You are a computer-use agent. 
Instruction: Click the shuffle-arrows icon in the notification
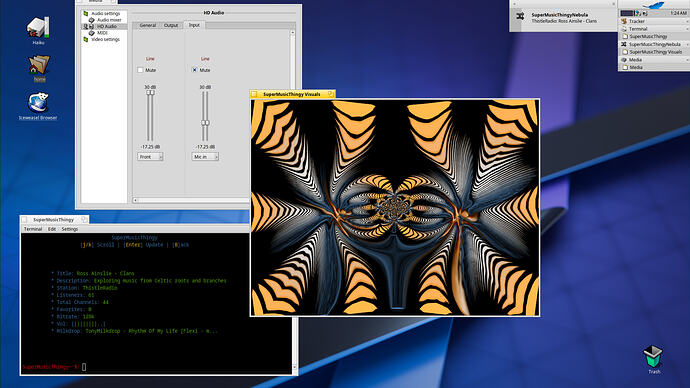pyautogui.click(x=520, y=16)
